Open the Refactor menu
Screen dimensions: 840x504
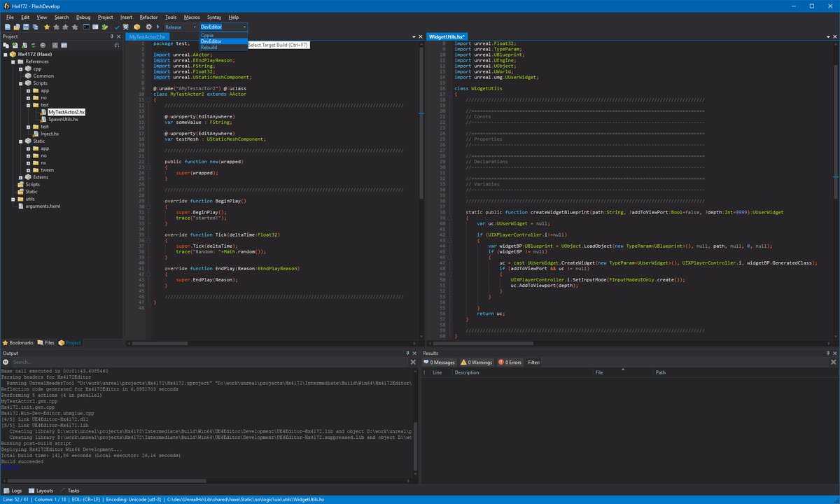pyautogui.click(x=148, y=17)
